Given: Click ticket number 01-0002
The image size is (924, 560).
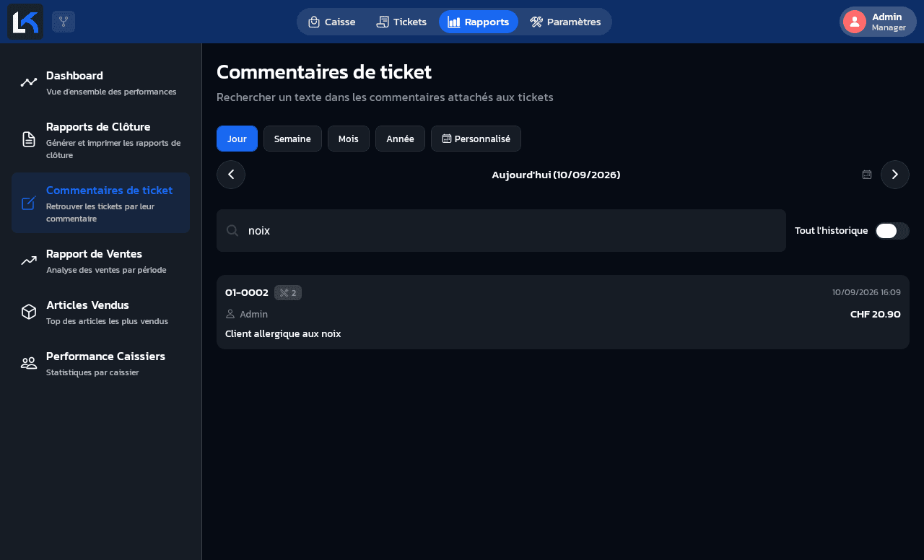Looking at the screenshot, I should pyautogui.click(x=247, y=292).
